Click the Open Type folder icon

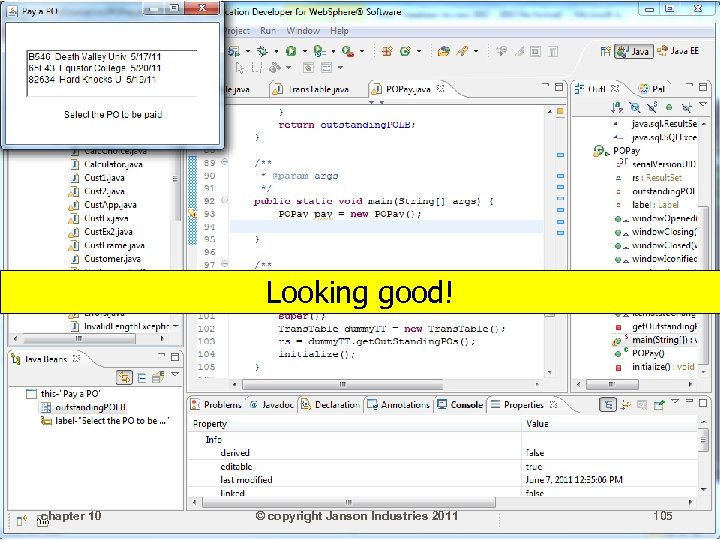click(x=444, y=51)
